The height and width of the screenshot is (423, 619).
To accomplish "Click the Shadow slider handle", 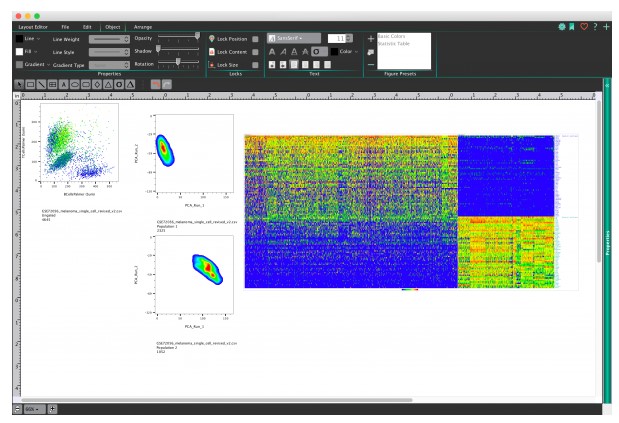I will [158, 49].
